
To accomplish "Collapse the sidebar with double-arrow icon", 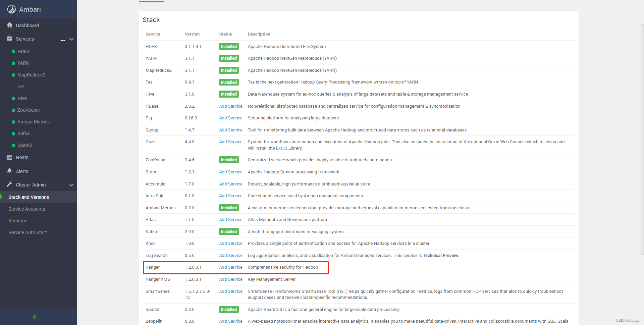I will pyautogui.click(x=34, y=317).
